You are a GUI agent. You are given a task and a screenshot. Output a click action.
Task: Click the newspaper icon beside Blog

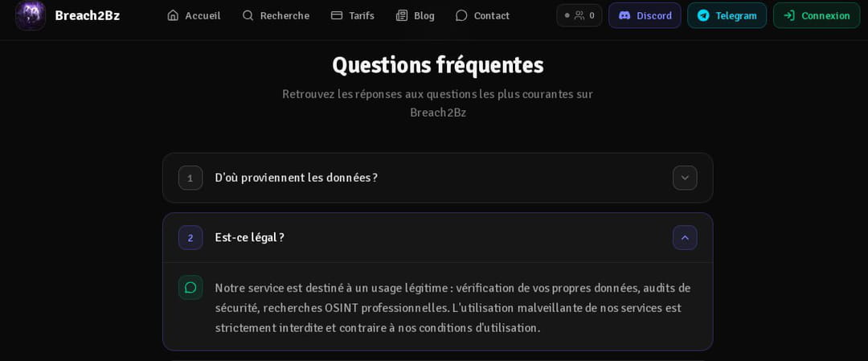point(402,15)
